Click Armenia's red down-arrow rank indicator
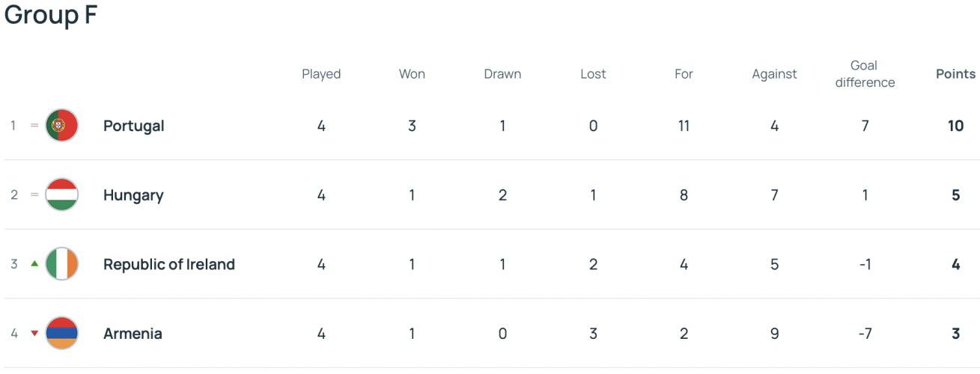 point(34,334)
